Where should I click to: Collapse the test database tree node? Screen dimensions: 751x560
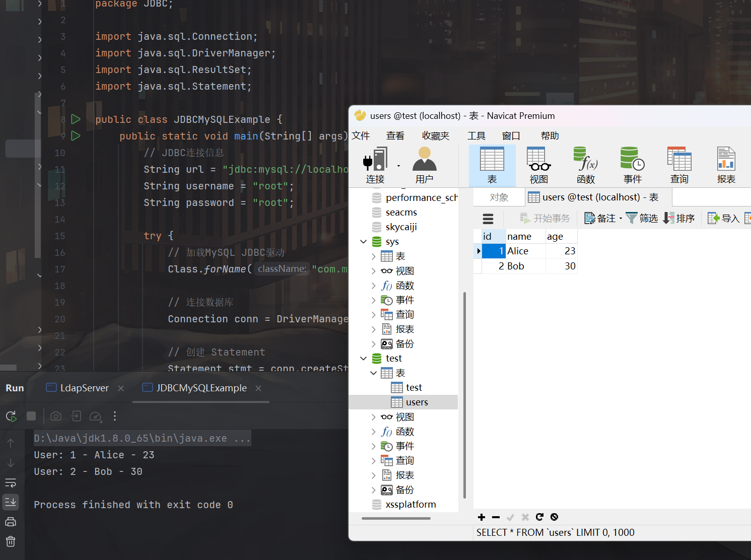pos(364,359)
